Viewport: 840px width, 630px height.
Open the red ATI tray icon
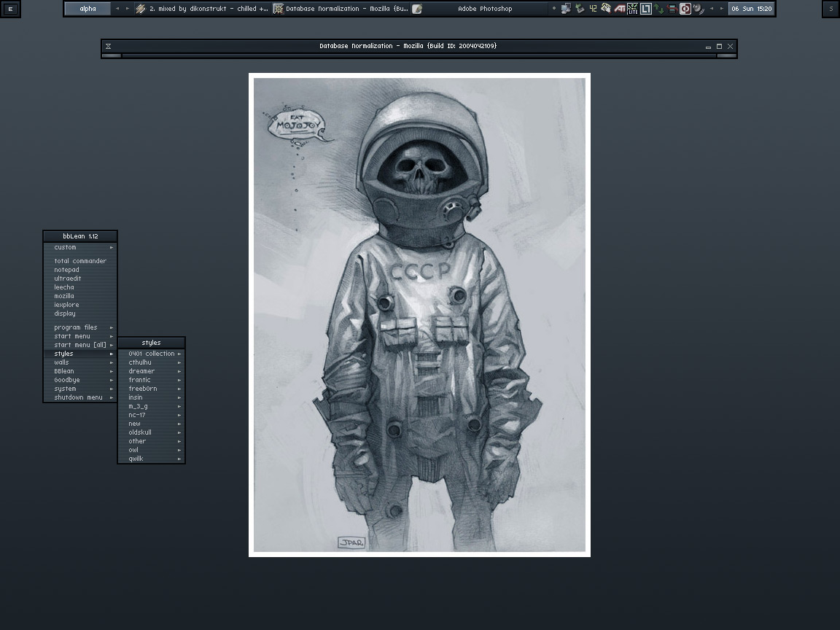point(619,9)
